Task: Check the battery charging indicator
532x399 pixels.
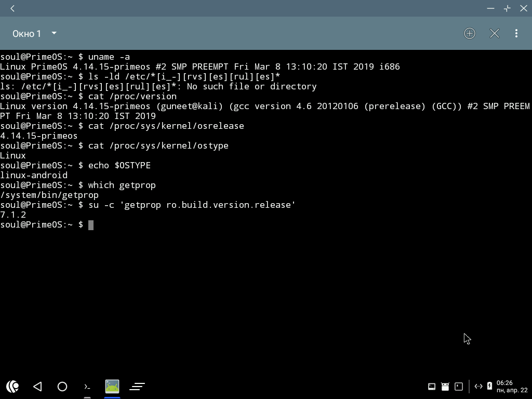Action: point(489,386)
